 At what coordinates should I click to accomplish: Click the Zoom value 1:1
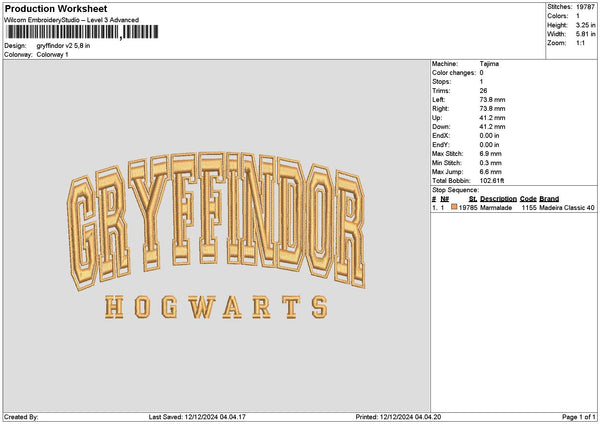pyautogui.click(x=580, y=43)
